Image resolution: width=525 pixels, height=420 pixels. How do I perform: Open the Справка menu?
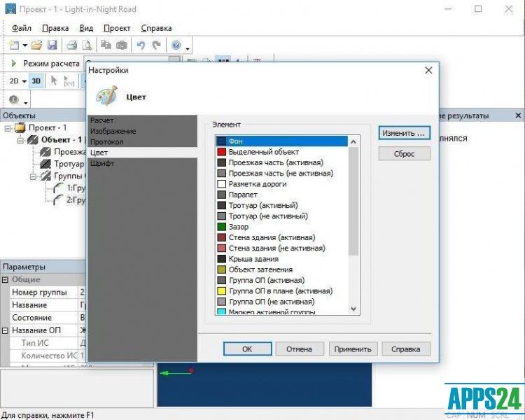click(x=156, y=28)
